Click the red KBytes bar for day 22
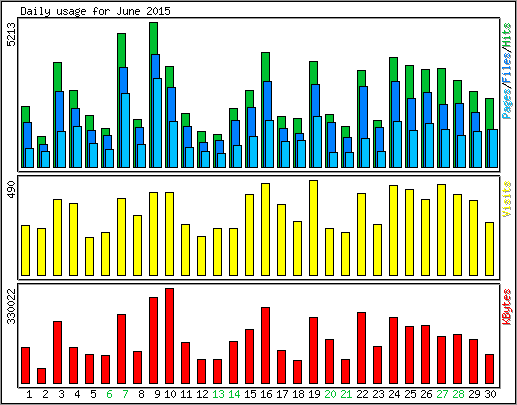Screen dimensions: 517x405 361,348
